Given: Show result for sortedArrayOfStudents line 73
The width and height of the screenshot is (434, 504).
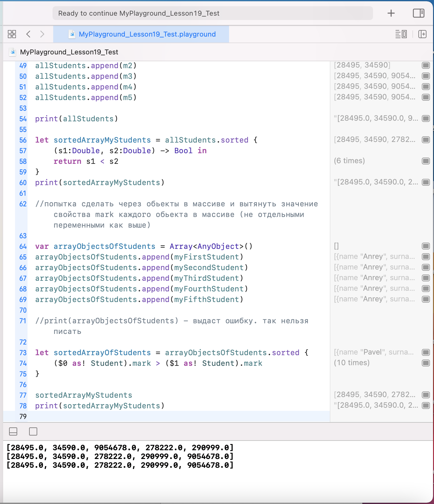Looking at the screenshot, I should pyautogui.click(x=426, y=352).
